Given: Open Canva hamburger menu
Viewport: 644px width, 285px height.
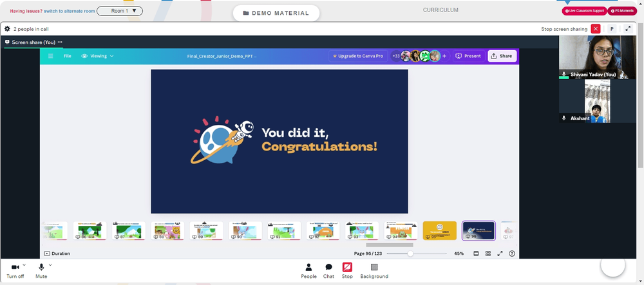Looking at the screenshot, I should tap(50, 56).
